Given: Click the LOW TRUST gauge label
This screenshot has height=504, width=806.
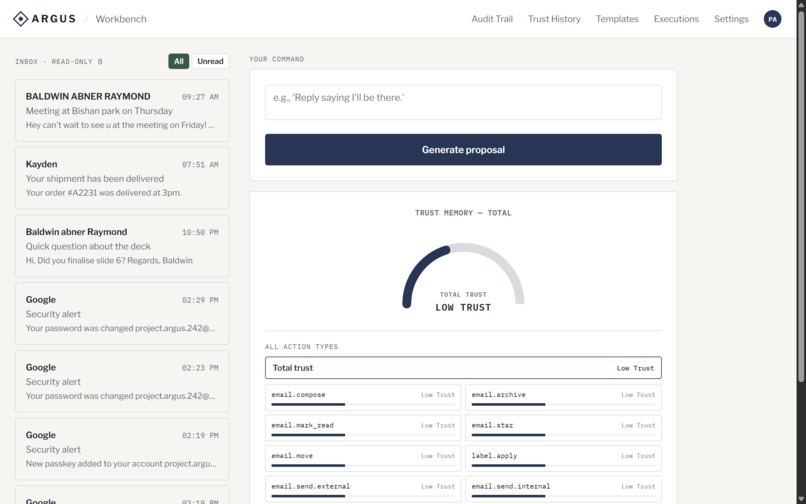Looking at the screenshot, I should [x=463, y=308].
